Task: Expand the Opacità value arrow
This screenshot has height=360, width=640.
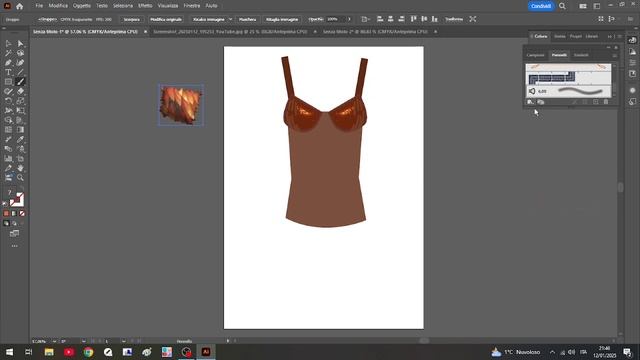Action: (x=349, y=19)
